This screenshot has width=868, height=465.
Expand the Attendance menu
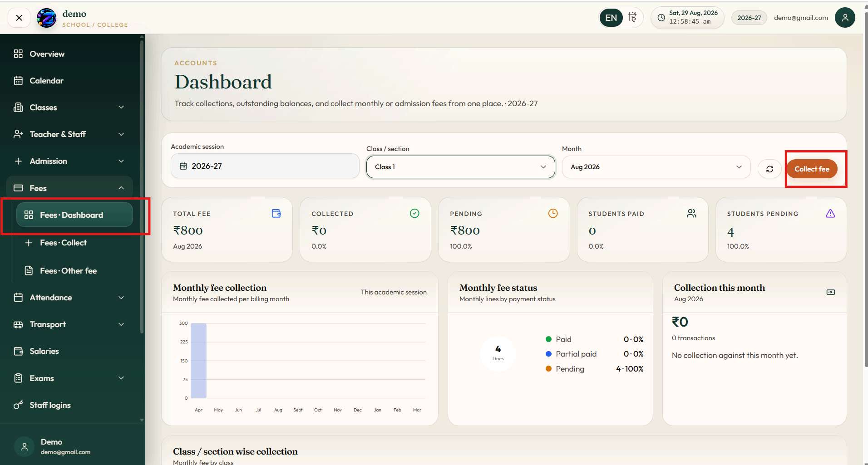pos(70,298)
